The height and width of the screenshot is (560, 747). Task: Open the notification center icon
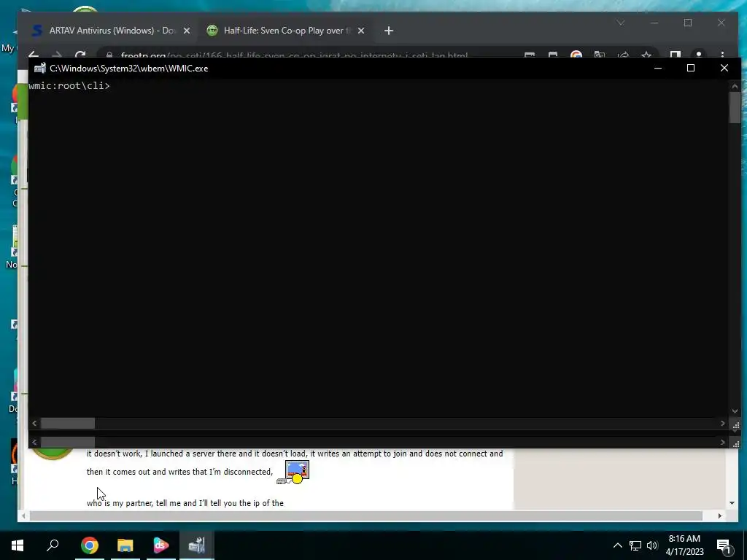coord(724,546)
